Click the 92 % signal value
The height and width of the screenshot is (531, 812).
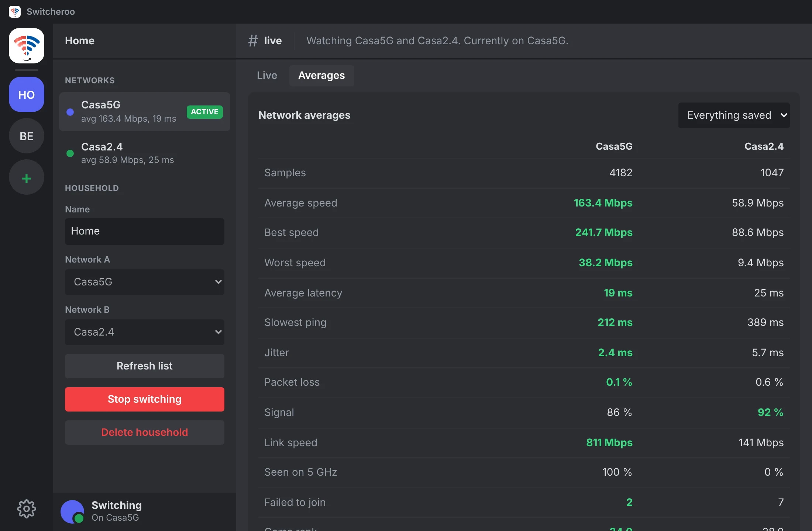[771, 412]
